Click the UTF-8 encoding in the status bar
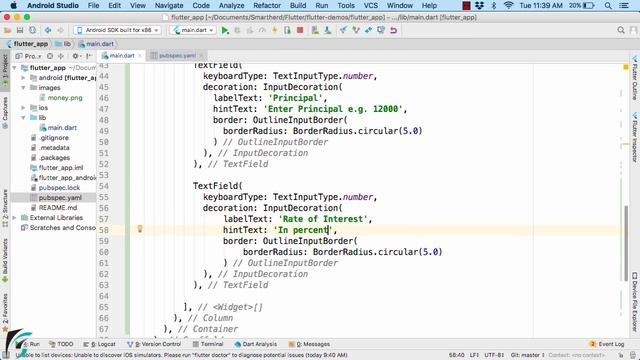This screenshot has height=360, width=640. point(494,355)
